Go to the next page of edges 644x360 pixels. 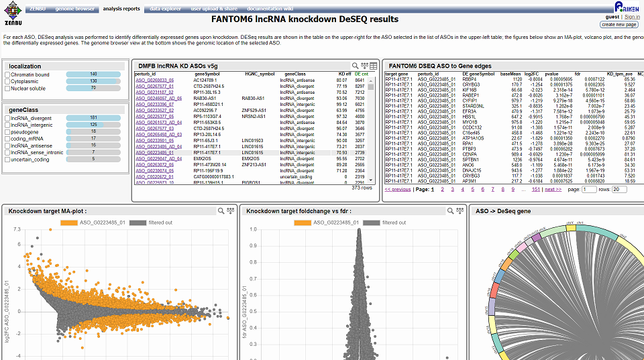(x=553, y=190)
